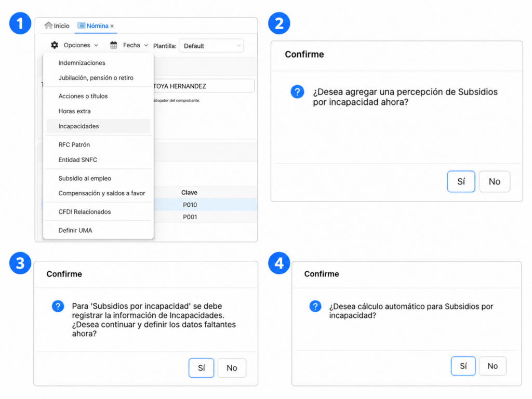Expand the Opciones dropdown chevron

(96, 45)
